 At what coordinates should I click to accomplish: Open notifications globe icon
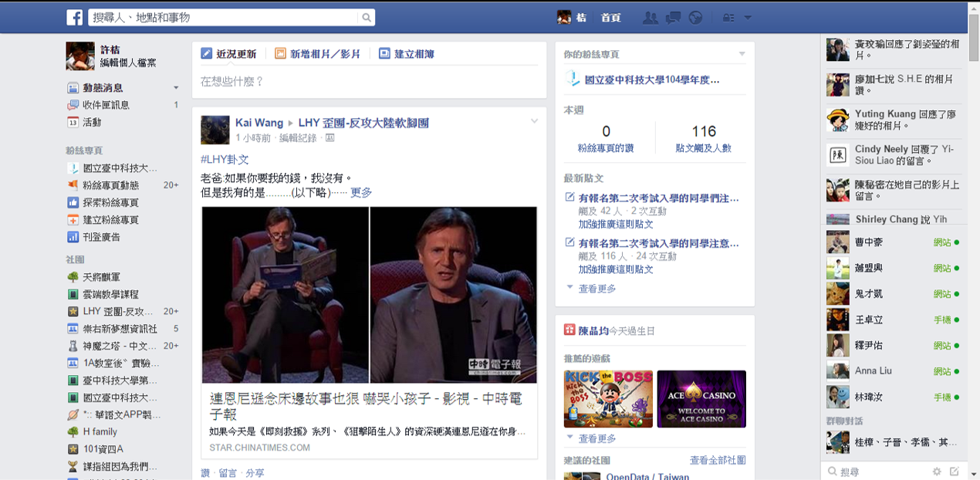695,17
